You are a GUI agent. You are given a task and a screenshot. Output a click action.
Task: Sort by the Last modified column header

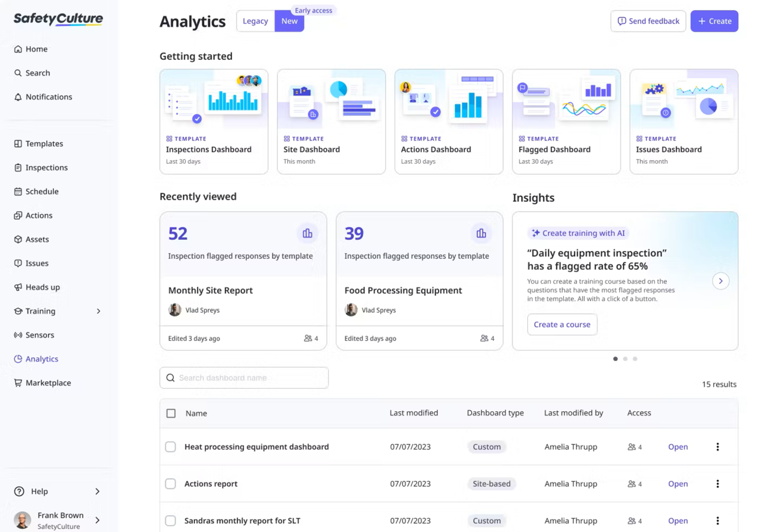pos(414,413)
